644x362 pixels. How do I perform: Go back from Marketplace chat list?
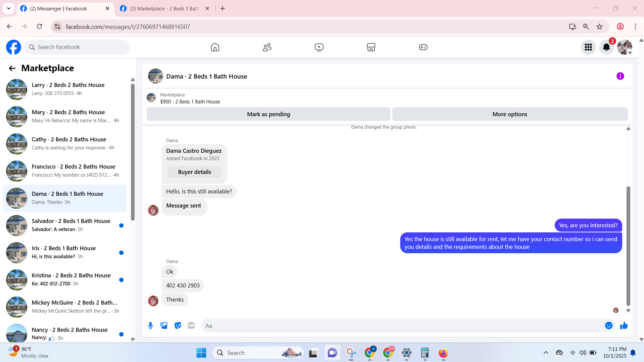tap(12, 69)
